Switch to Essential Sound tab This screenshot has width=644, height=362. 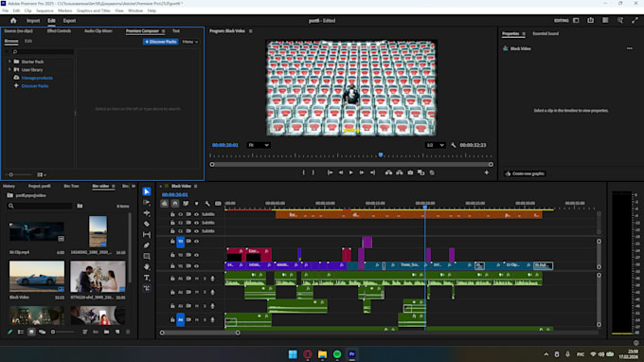546,33
